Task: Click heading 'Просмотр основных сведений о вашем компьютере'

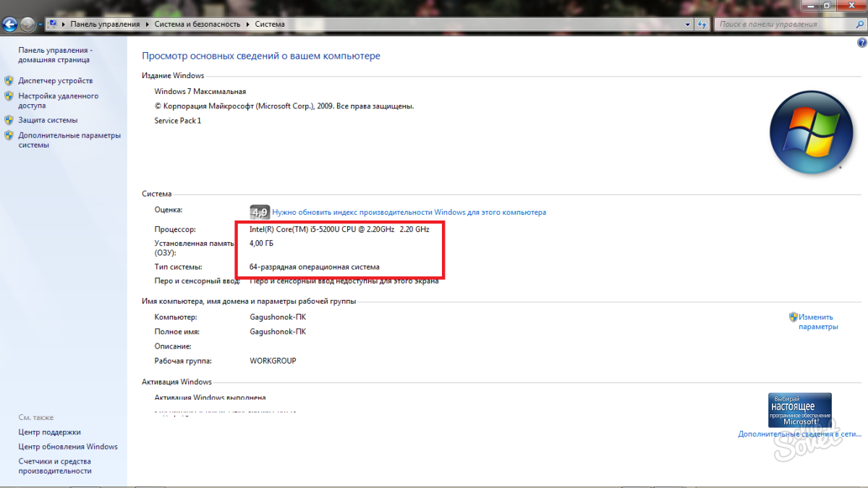Action: (x=261, y=56)
